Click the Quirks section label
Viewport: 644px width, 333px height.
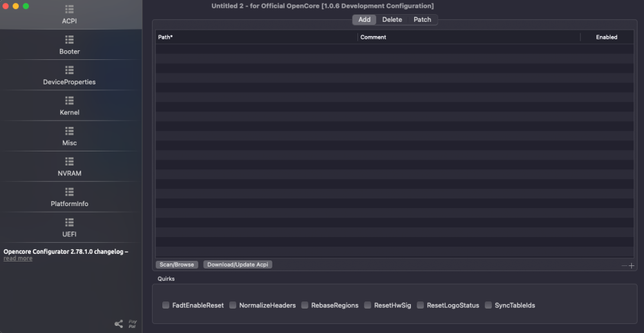(166, 278)
